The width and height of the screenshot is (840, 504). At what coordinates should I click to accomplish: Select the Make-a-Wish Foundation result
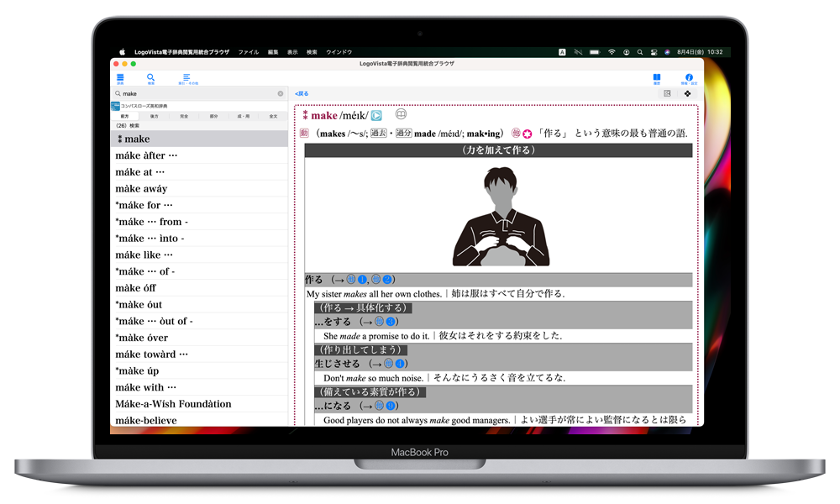(199, 404)
